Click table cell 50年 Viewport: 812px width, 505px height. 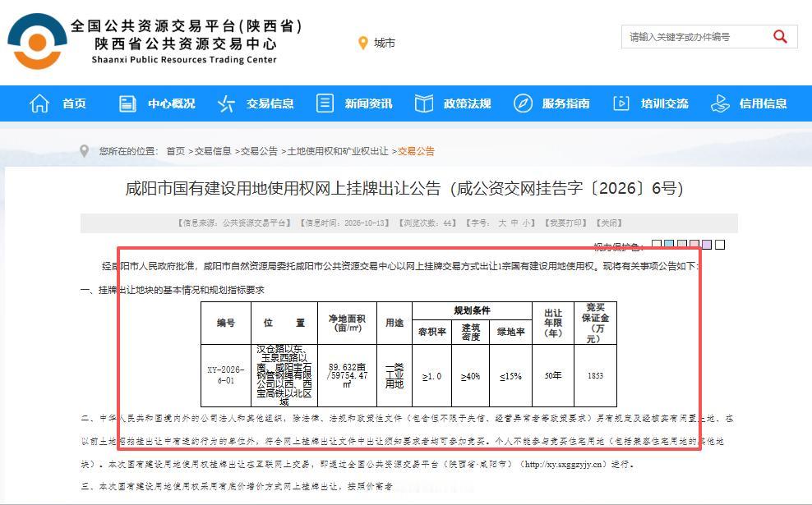553,375
